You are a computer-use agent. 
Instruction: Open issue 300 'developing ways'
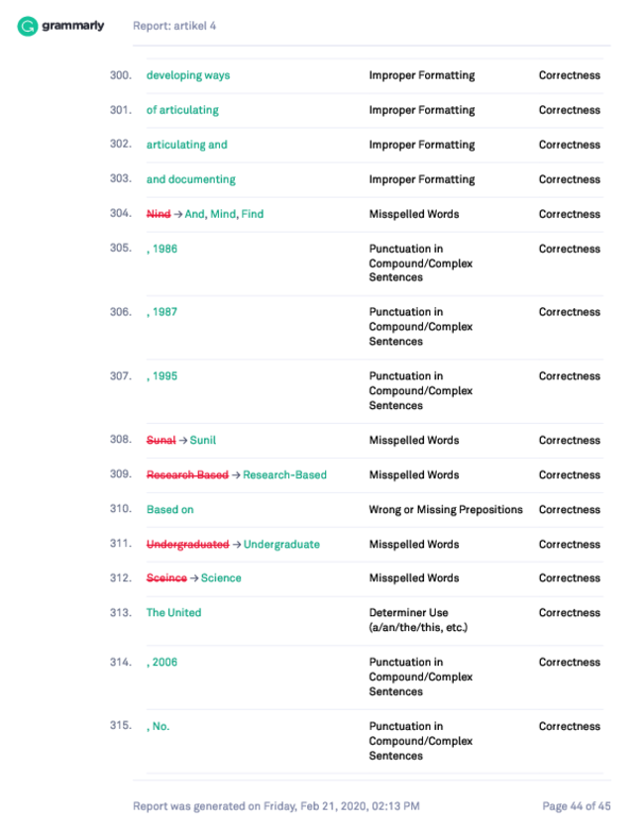188,75
